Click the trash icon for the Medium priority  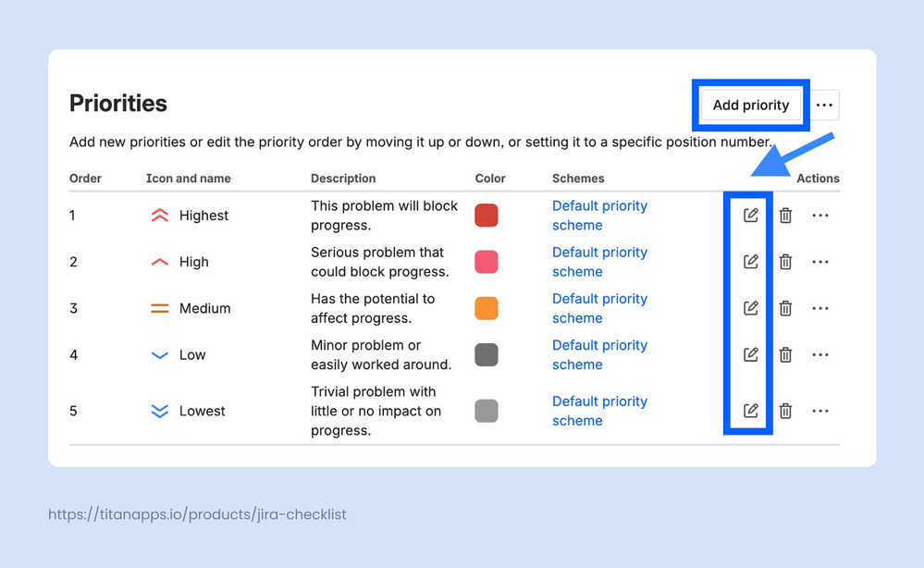tap(785, 308)
